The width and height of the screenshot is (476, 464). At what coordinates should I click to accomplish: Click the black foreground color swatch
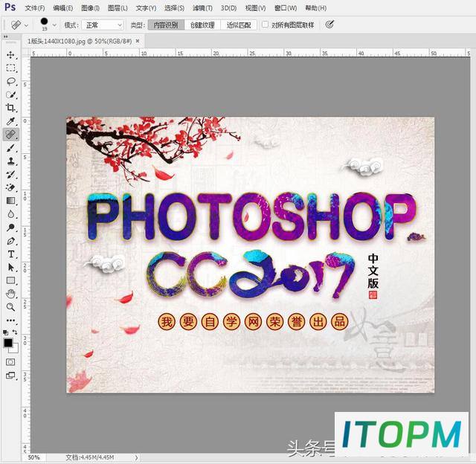7,343
